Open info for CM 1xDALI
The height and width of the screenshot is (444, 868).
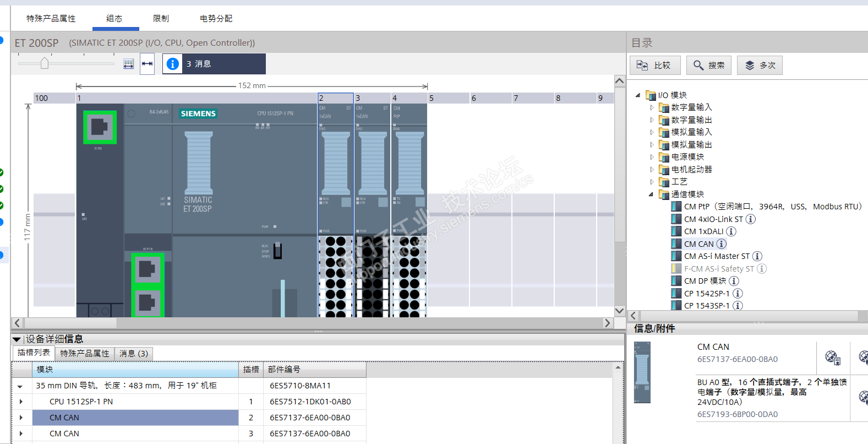click(731, 231)
